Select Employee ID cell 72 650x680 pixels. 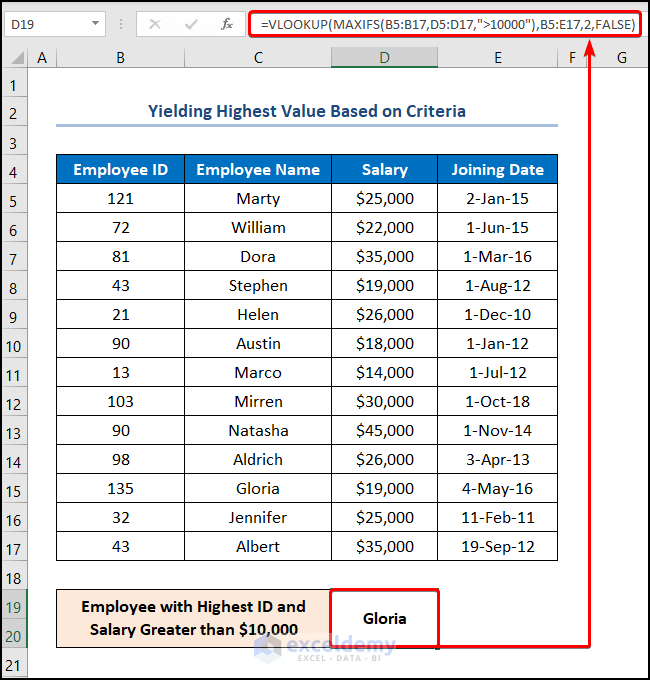point(121,228)
